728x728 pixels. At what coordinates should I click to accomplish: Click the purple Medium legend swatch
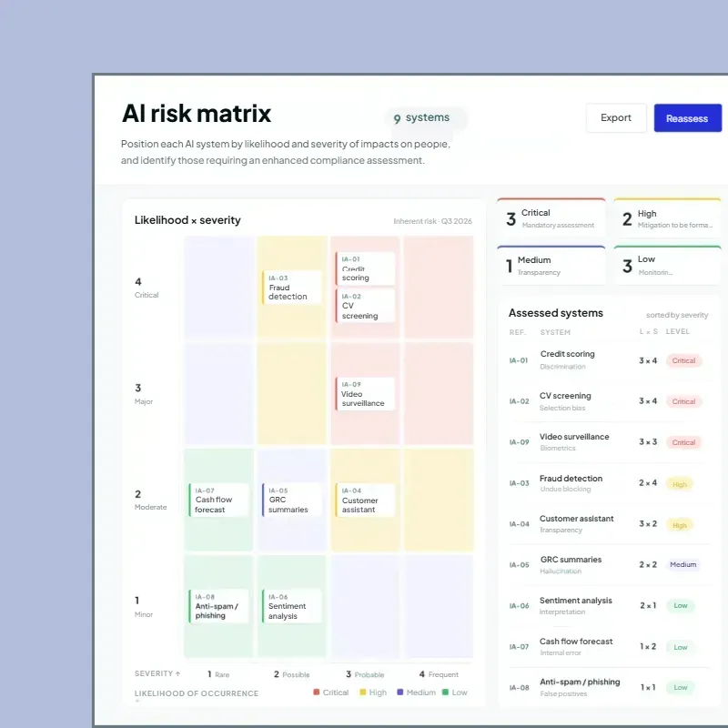pos(399,693)
